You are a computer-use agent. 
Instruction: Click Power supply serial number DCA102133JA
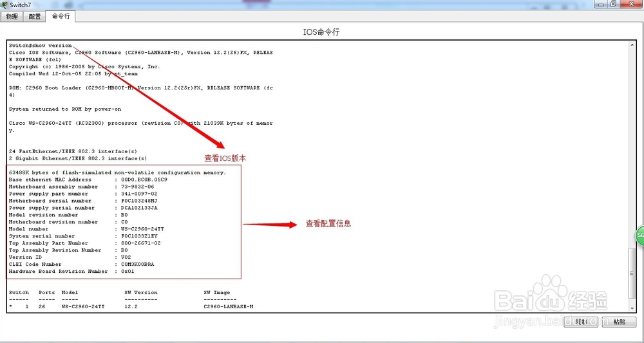coord(139,208)
